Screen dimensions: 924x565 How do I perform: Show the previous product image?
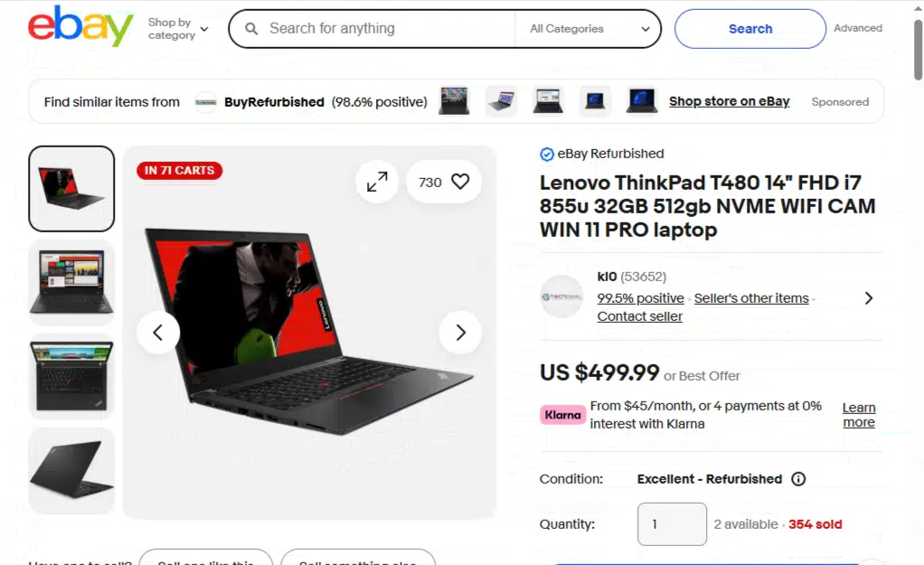pos(158,333)
